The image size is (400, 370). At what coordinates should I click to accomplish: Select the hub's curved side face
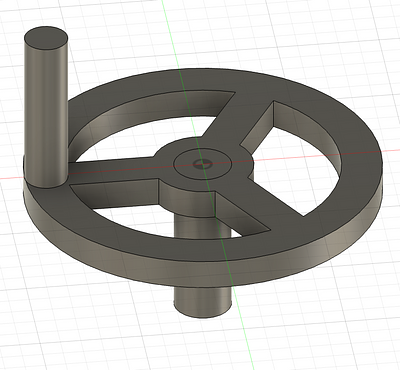(187, 198)
